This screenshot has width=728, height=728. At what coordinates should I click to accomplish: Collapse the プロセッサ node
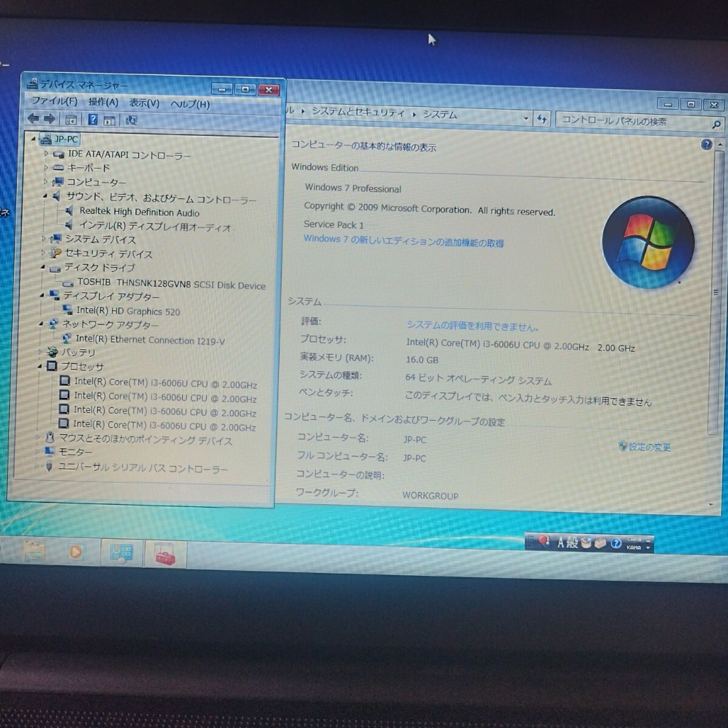[x=41, y=366]
